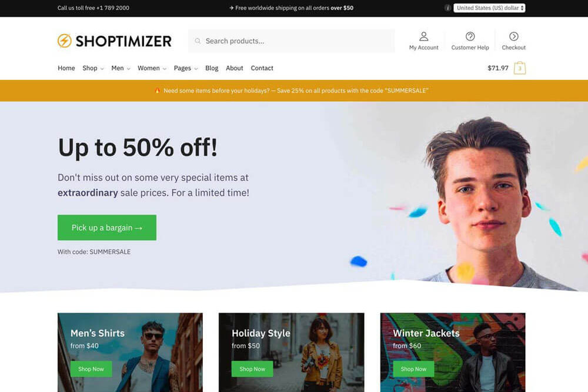Expand the Women menu dropdown
Viewport: 588px width, 392px height.
[152, 68]
